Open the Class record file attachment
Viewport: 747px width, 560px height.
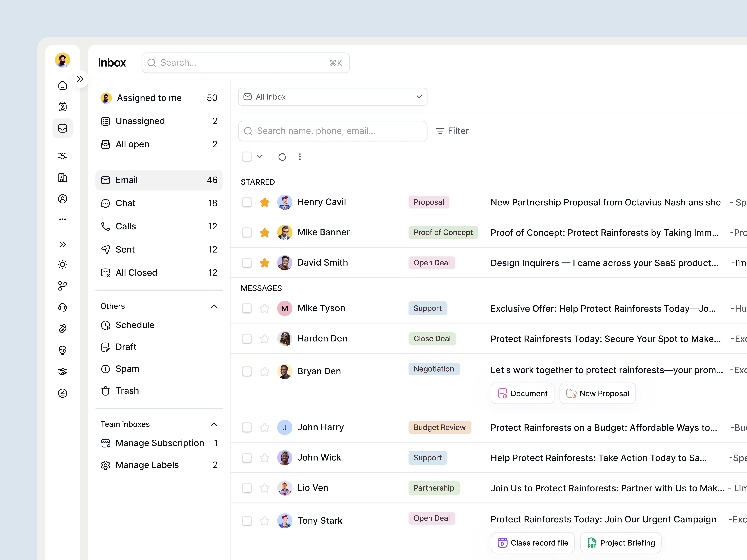pos(533,543)
